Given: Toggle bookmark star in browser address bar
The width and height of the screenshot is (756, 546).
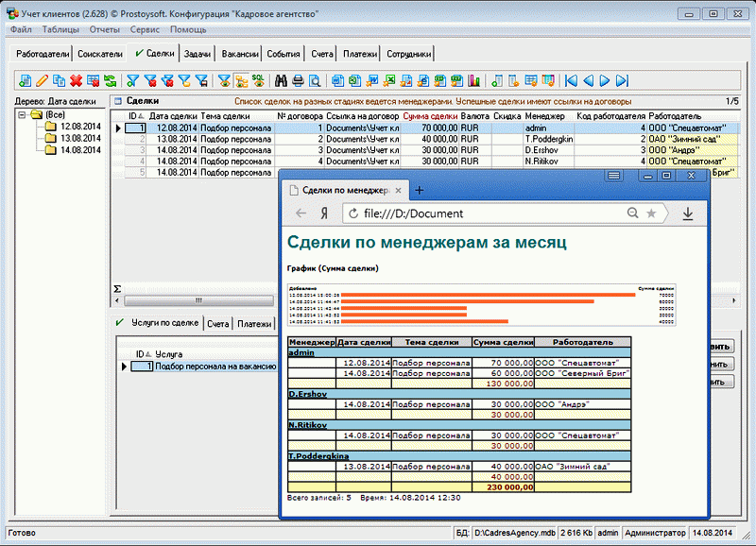Looking at the screenshot, I should [651, 213].
